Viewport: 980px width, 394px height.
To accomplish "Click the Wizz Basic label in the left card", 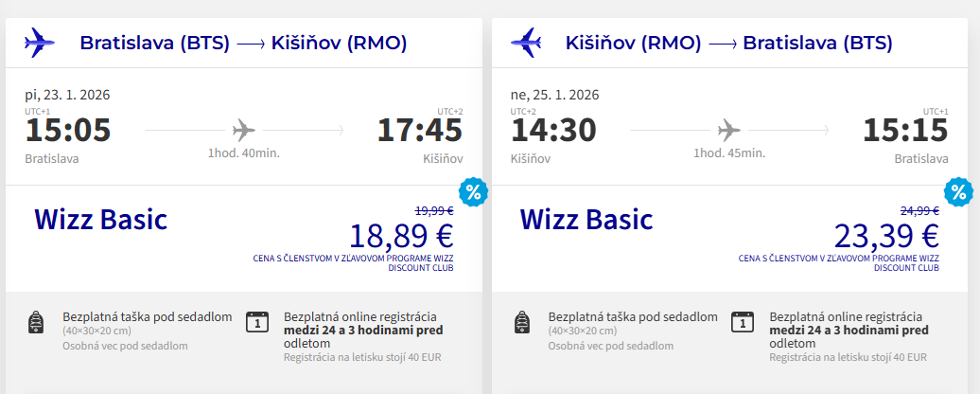I will pyautogui.click(x=101, y=220).
